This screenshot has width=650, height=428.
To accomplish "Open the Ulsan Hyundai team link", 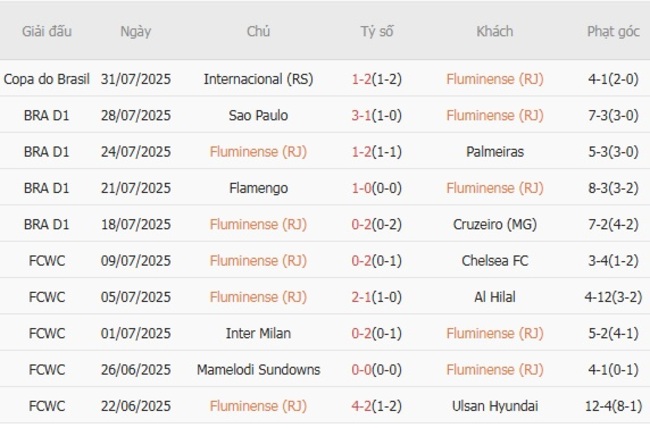I will (x=495, y=406).
